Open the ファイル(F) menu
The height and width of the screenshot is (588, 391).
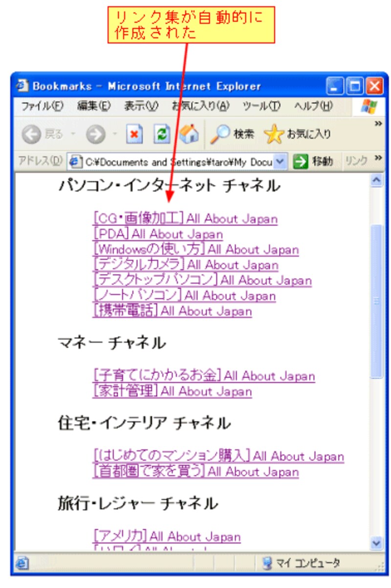click(42, 106)
